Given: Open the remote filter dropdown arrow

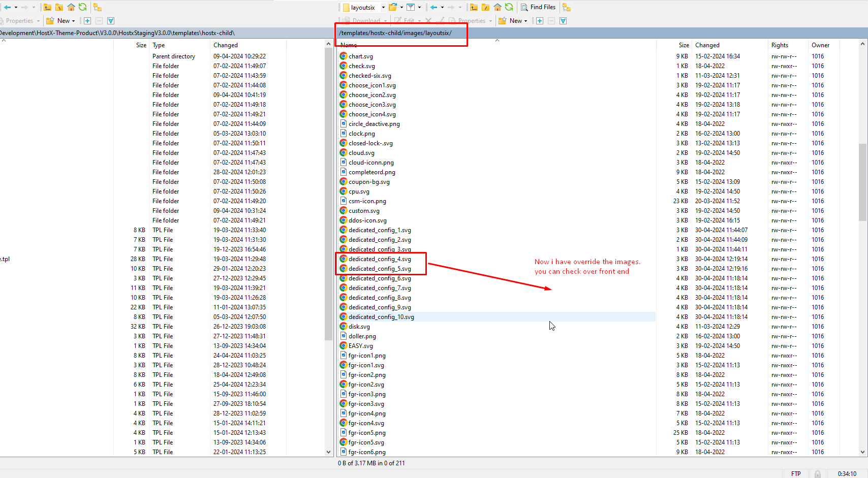Looking at the screenshot, I should click(x=419, y=7).
